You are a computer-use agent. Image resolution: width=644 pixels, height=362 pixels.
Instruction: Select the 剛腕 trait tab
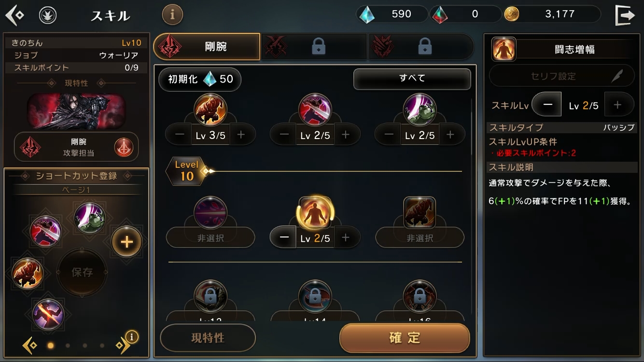click(x=207, y=47)
